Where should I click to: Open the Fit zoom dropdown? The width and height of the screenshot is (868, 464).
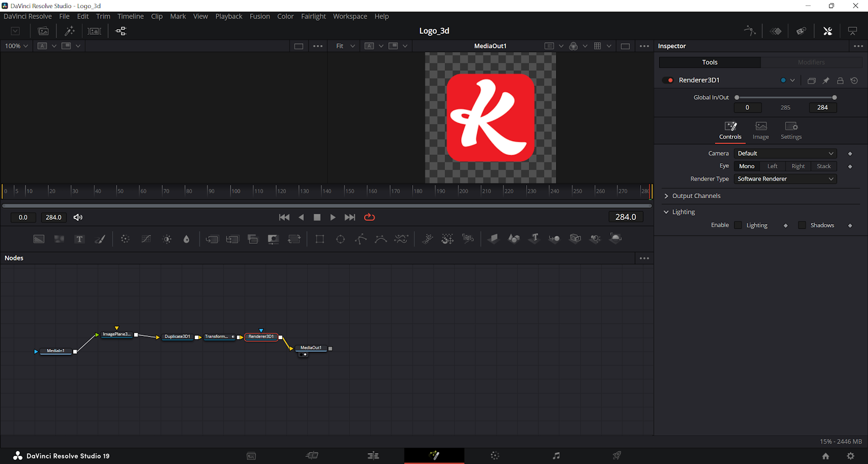[346, 46]
